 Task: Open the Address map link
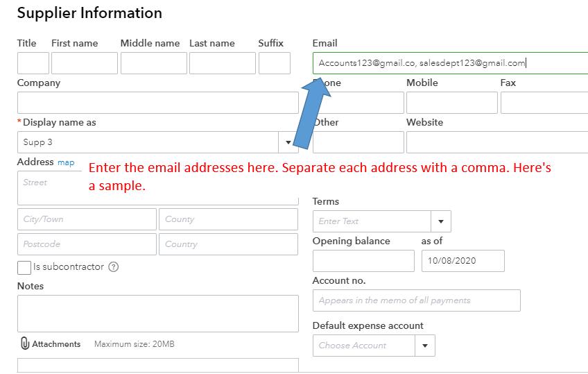point(66,162)
